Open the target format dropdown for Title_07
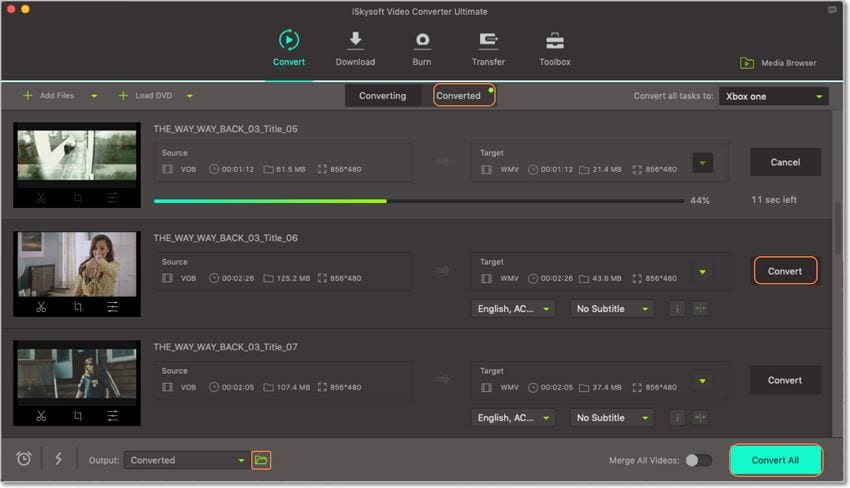This screenshot has height=488, width=850. pyautogui.click(x=703, y=381)
